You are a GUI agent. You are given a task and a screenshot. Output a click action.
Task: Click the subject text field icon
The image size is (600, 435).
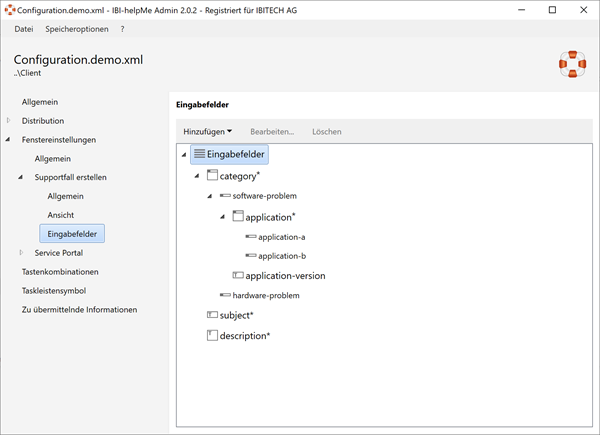tap(212, 315)
